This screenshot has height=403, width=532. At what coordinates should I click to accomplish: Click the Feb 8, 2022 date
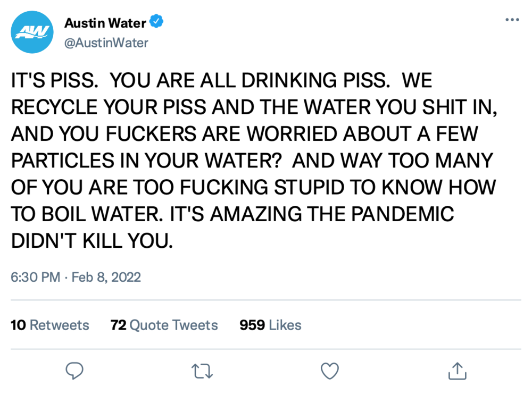(106, 277)
